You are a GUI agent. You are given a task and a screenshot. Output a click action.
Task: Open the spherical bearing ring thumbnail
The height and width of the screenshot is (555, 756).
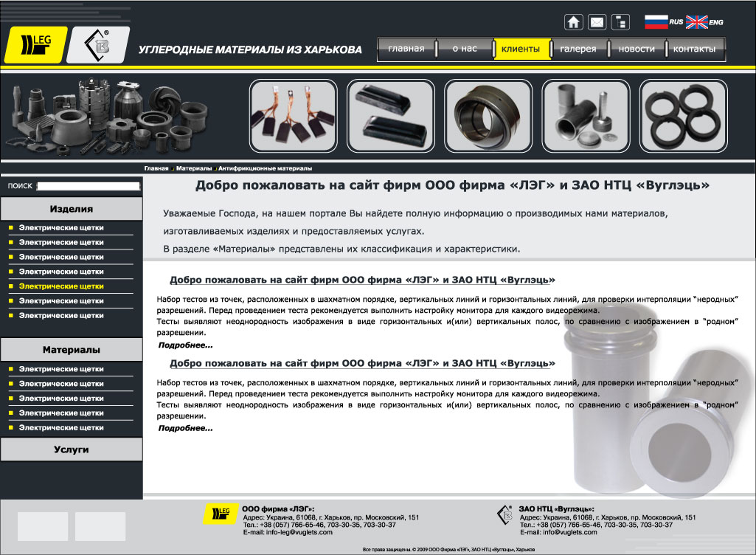[x=488, y=116]
